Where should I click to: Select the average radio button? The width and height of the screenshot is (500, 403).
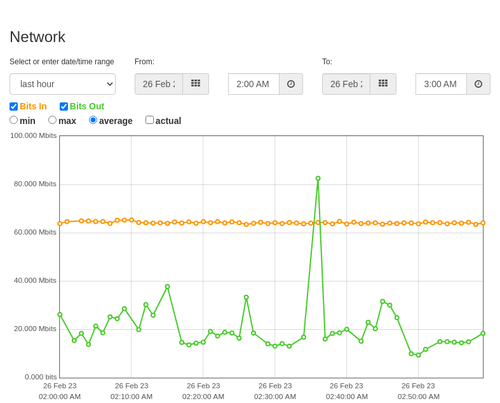point(93,120)
